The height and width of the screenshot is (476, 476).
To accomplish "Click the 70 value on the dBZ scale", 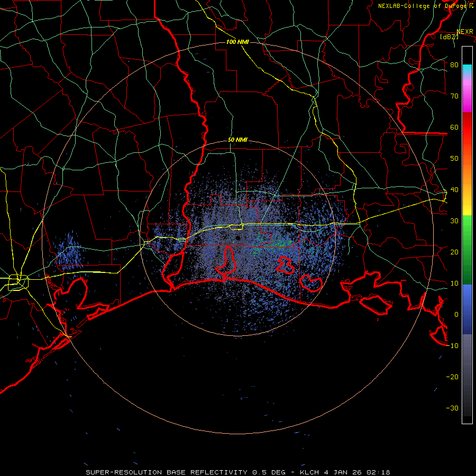I will tap(454, 96).
